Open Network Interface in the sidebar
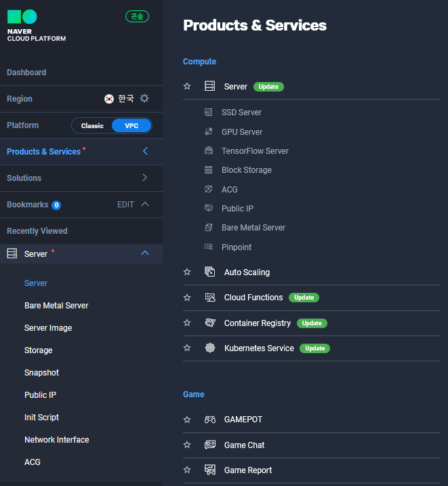This screenshot has width=448, height=486. pos(56,440)
